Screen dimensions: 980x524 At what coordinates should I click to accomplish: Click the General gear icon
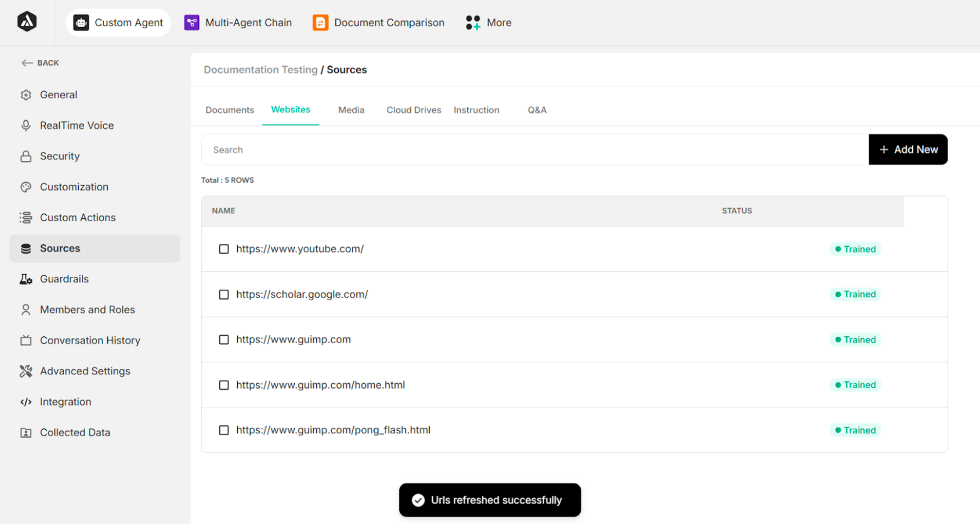(x=26, y=95)
